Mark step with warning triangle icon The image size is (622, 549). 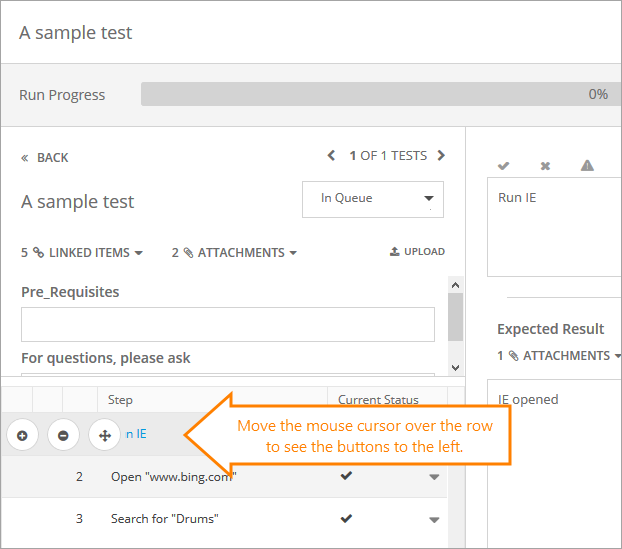pos(587,165)
